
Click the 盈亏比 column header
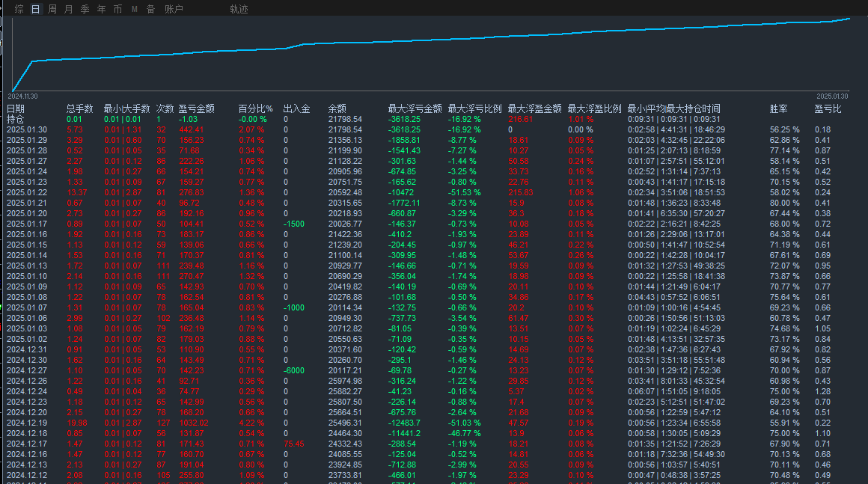828,108
